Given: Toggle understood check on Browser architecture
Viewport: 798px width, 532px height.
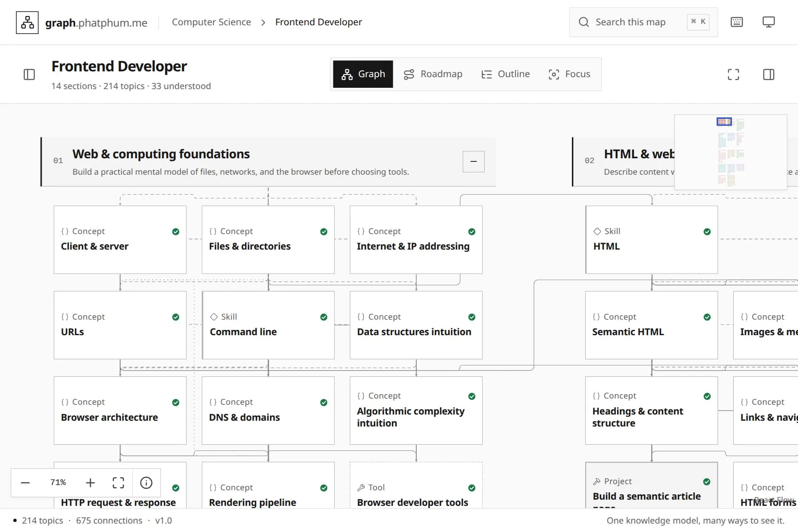Looking at the screenshot, I should click(x=176, y=403).
